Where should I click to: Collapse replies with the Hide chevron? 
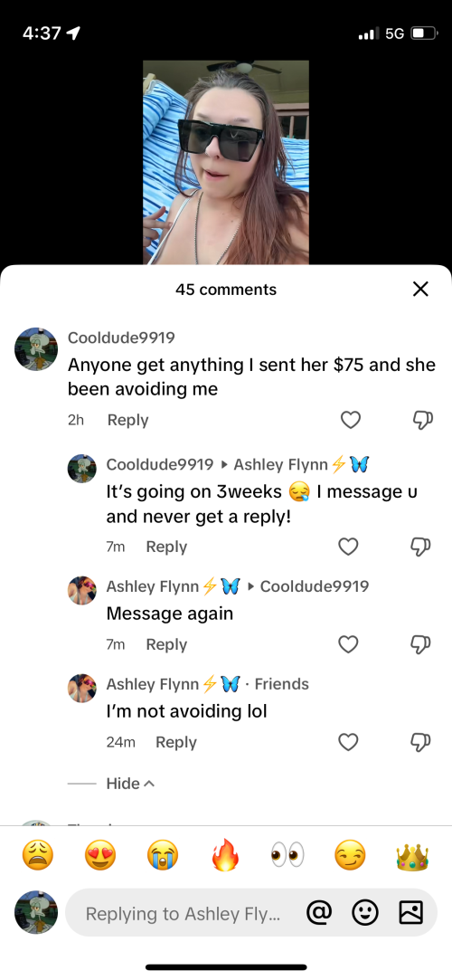130,783
